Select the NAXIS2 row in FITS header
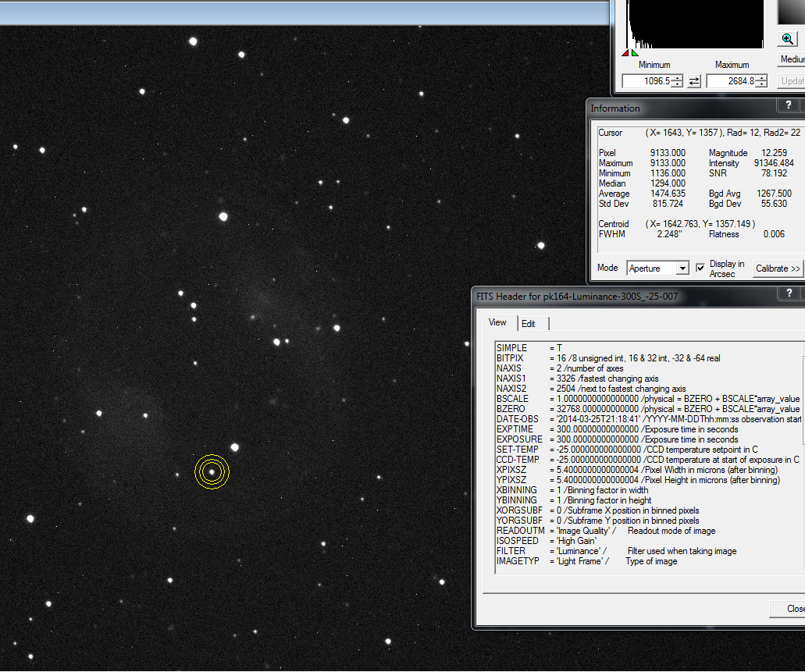This screenshot has height=672, width=805. [x=648, y=389]
